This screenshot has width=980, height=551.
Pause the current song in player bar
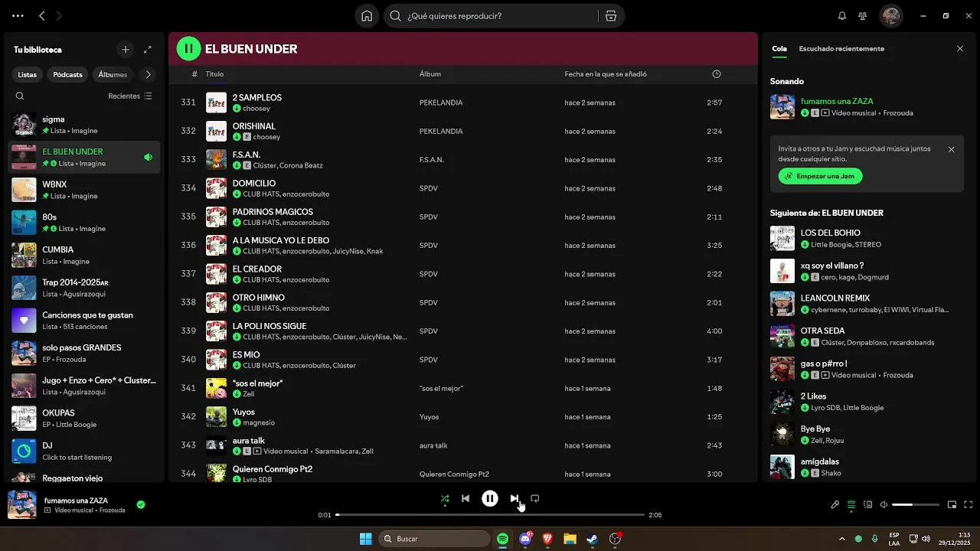[490, 499]
